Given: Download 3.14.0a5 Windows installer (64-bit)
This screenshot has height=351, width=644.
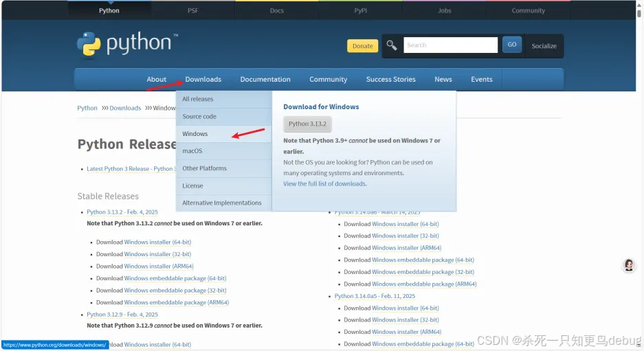Looking at the screenshot, I should coord(406,308).
